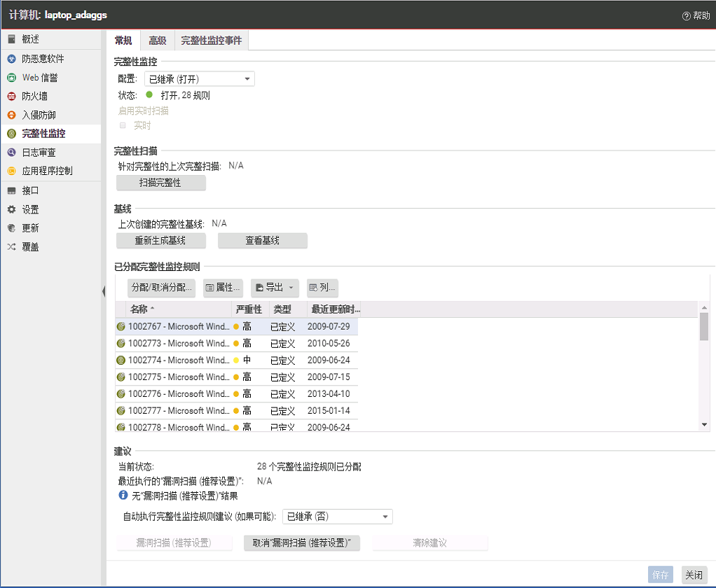
Task: Click the 防火墙 sidebar icon
Action: (x=11, y=96)
